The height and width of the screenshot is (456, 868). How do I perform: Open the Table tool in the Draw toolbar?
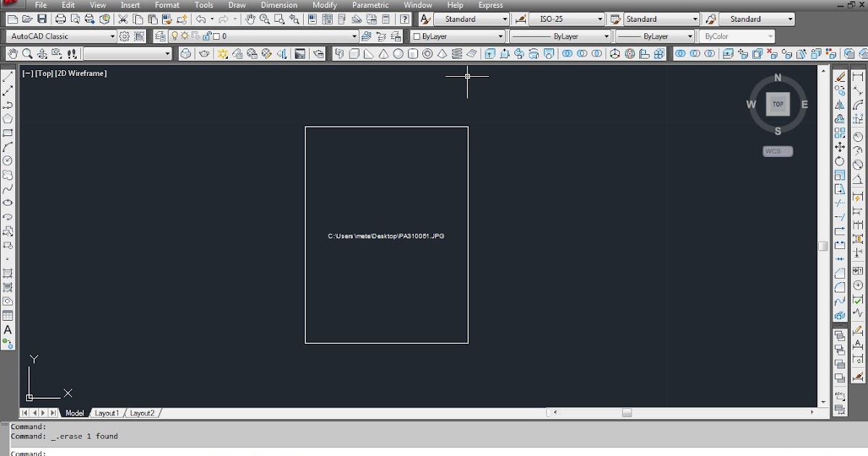point(8,316)
